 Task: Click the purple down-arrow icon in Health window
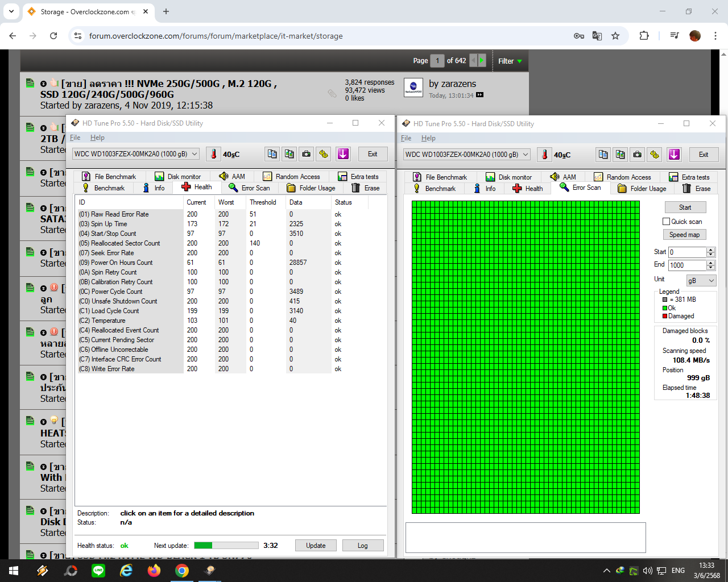tap(343, 154)
